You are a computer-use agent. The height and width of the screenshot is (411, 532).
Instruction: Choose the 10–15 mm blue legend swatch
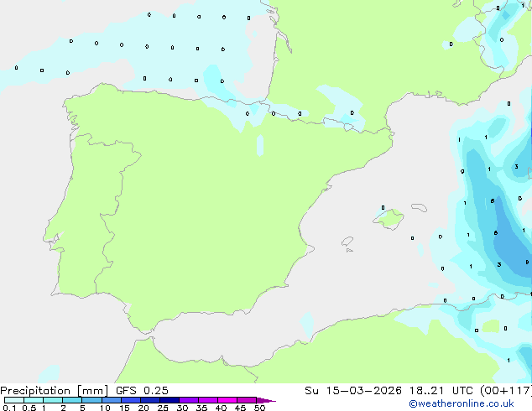(x=112, y=400)
